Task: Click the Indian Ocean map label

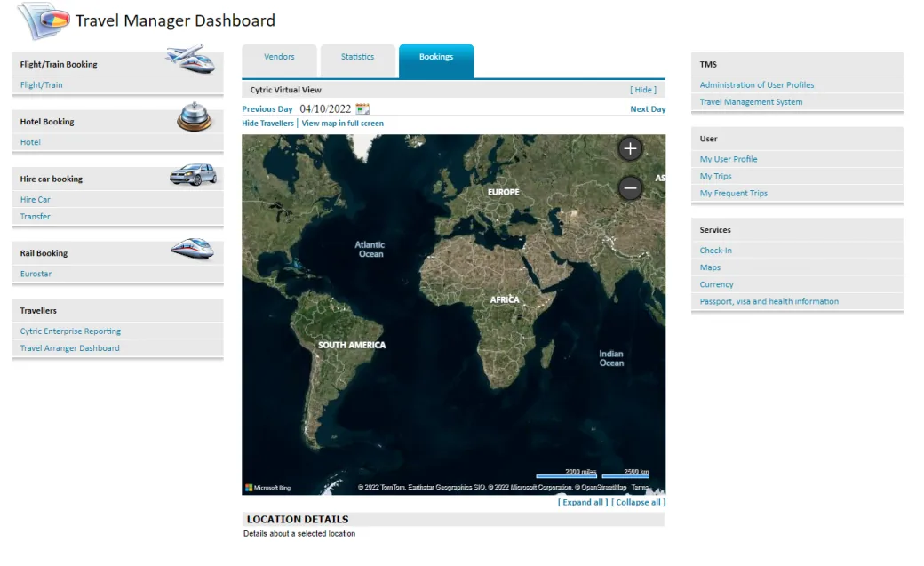Action: (x=611, y=358)
